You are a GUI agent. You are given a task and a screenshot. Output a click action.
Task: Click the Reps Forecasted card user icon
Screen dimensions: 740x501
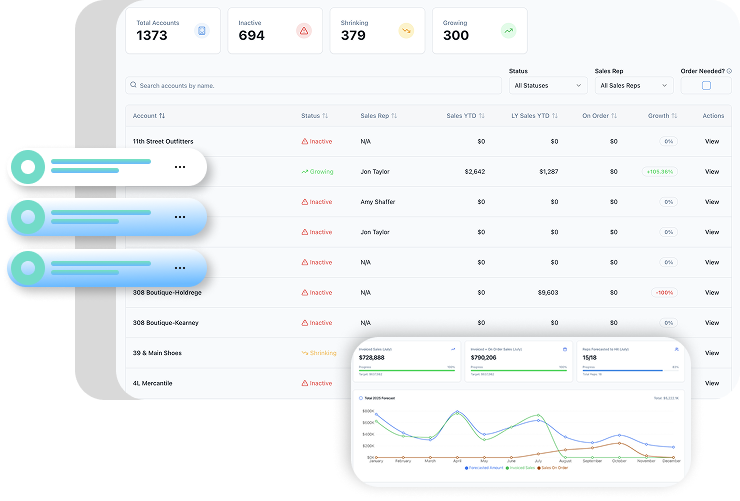[x=676, y=349]
